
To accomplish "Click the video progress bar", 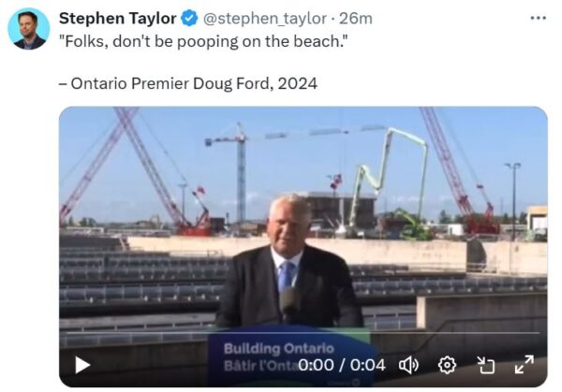I will 303,333.
